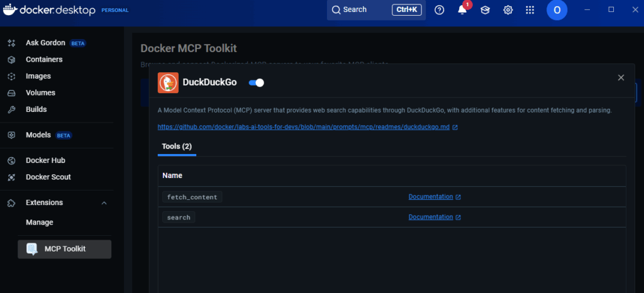The image size is (644, 293).
Task: Select the Tools (2) tab
Action: click(x=177, y=146)
